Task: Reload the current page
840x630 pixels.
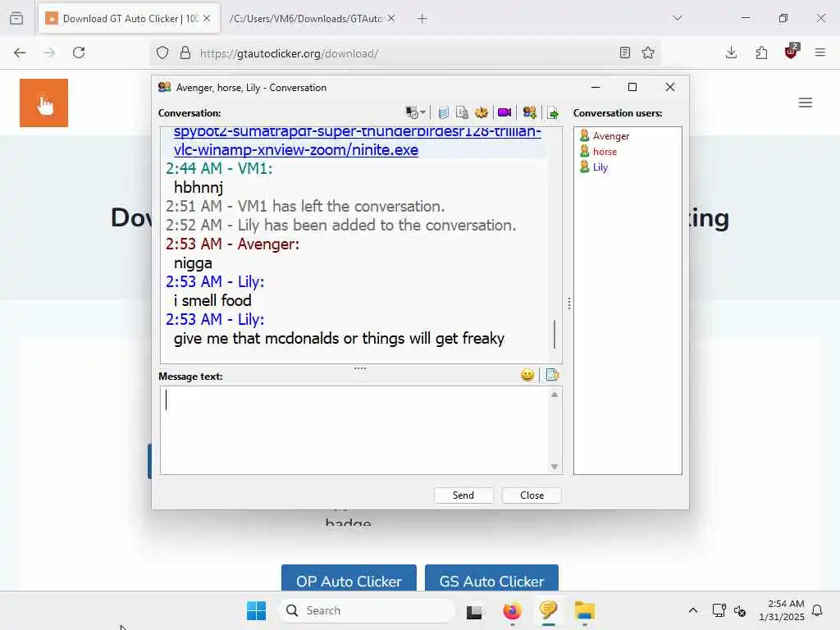Action: point(79,52)
